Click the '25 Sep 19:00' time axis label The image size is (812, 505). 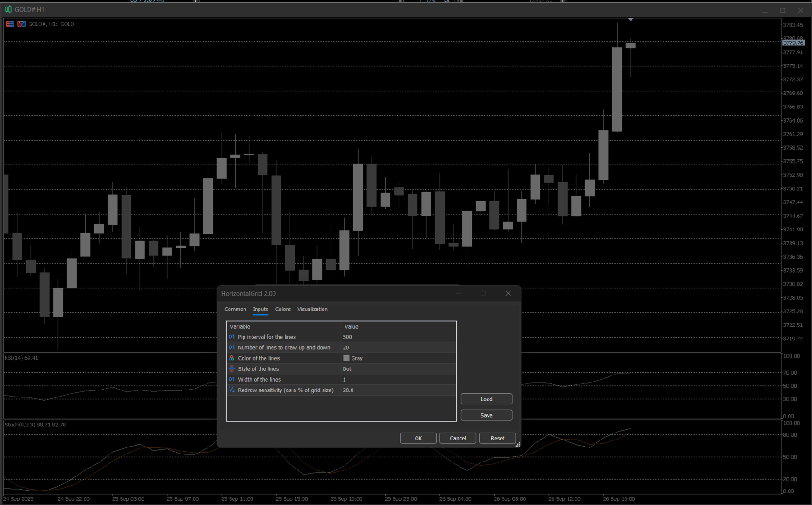click(346, 499)
